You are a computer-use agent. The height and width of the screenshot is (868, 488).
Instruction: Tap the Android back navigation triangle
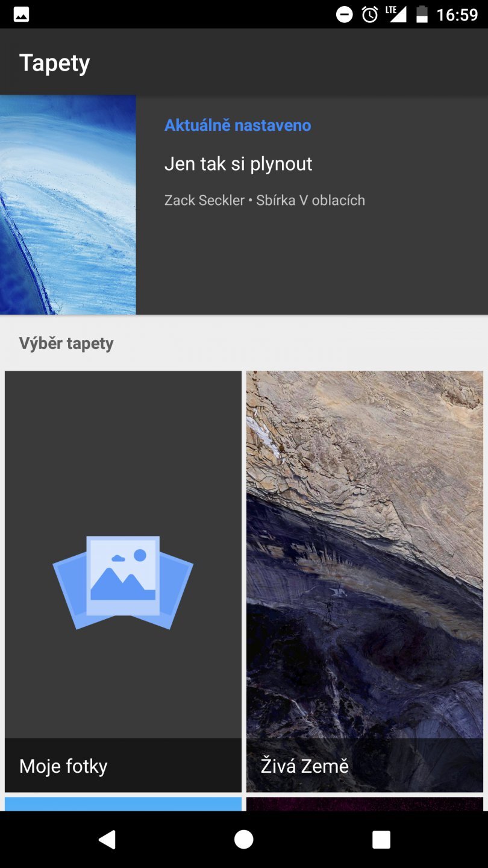point(107,839)
